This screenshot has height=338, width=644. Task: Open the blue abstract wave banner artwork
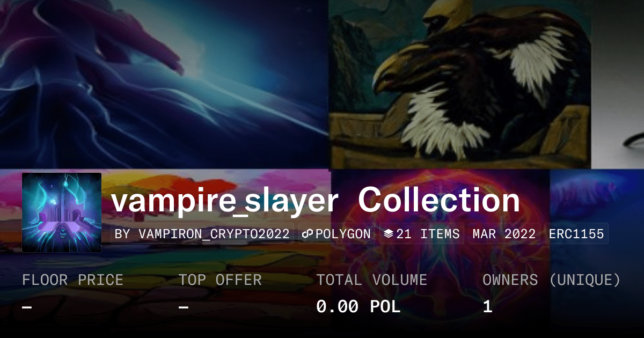click(164, 84)
